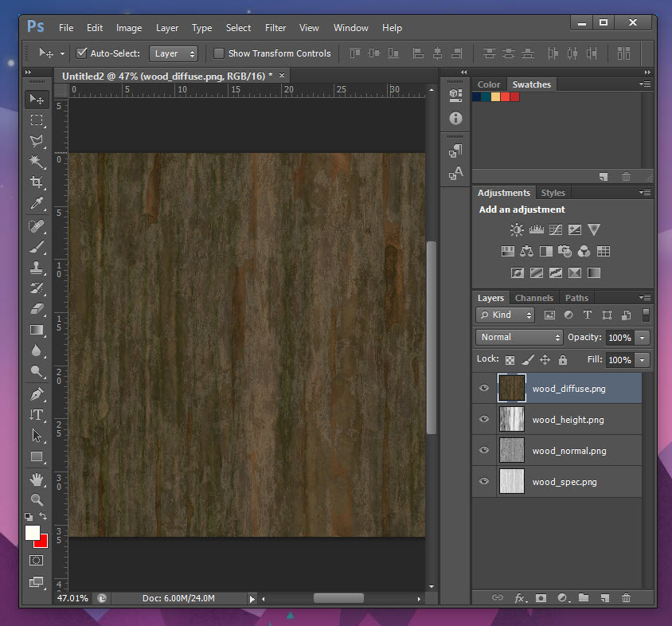Disable the Auto-Select checkbox

click(81, 53)
